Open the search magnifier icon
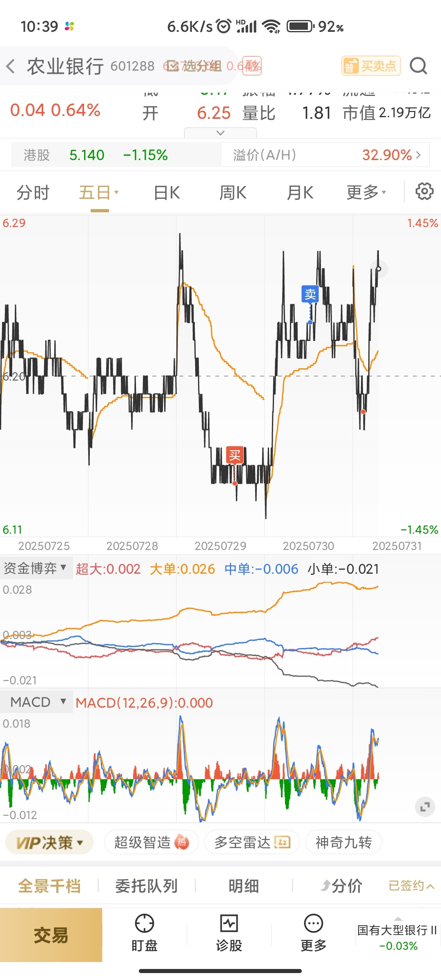The image size is (441, 980). [x=418, y=66]
